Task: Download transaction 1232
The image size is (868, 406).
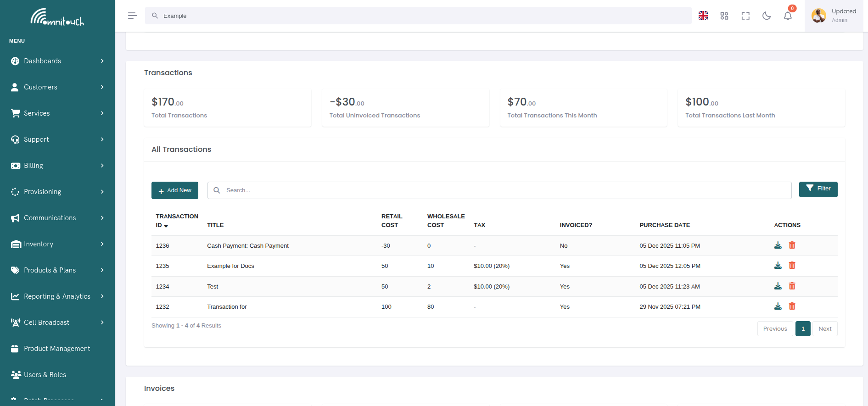Action: click(778, 306)
